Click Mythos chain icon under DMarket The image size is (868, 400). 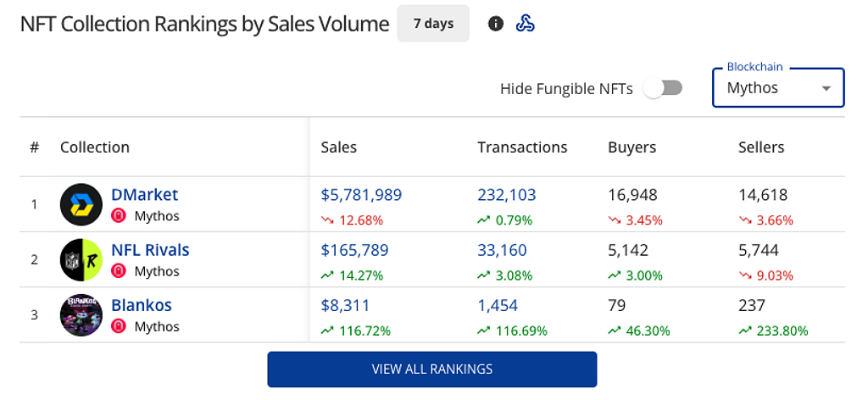(x=120, y=216)
